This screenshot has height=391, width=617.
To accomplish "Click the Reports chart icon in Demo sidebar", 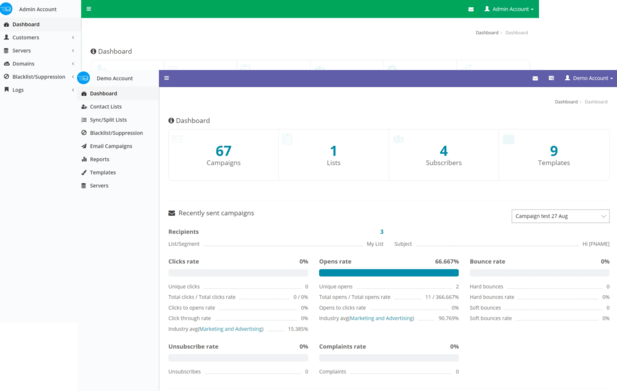I will pos(84,159).
